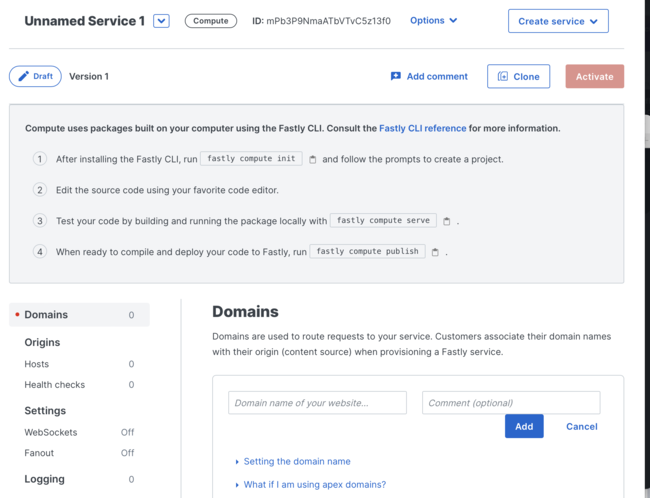This screenshot has width=650, height=498.
Task: Copy the fastly compute init command
Action: pyautogui.click(x=313, y=160)
